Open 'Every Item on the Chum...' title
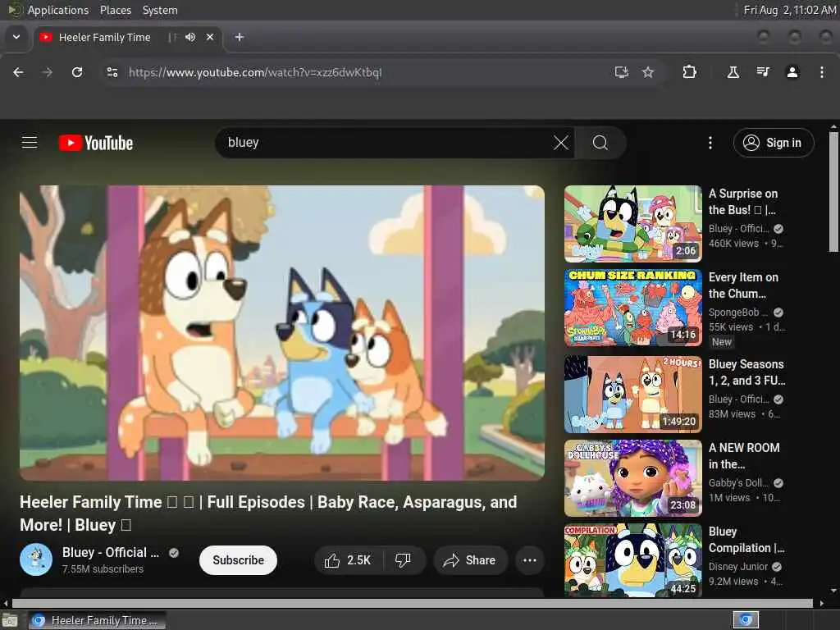This screenshot has height=630, width=840. pyautogui.click(x=743, y=285)
